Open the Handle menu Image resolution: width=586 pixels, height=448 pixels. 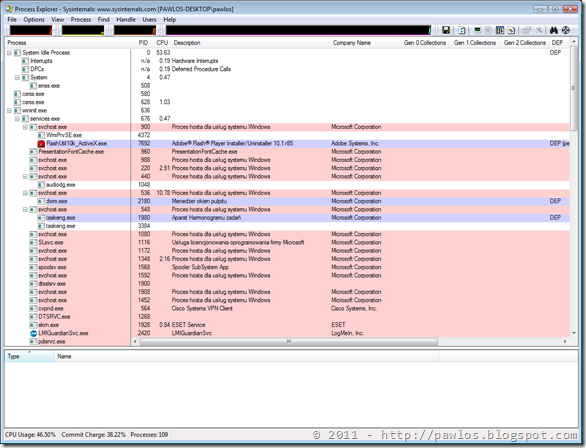(x=126, y=19)
